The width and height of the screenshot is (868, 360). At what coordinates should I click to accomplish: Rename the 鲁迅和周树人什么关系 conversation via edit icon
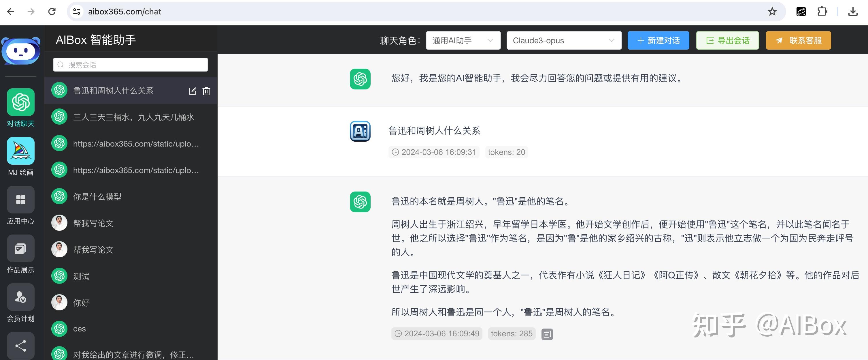192,91
